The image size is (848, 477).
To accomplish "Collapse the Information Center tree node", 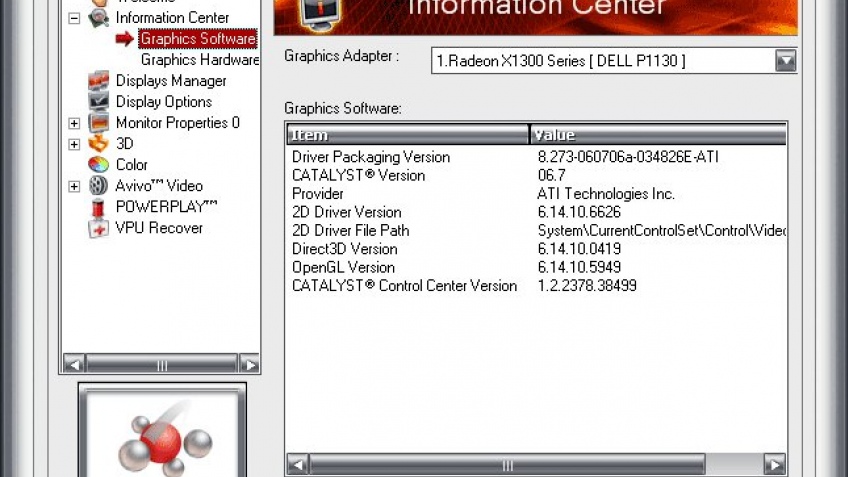I will tap(74, 18).
